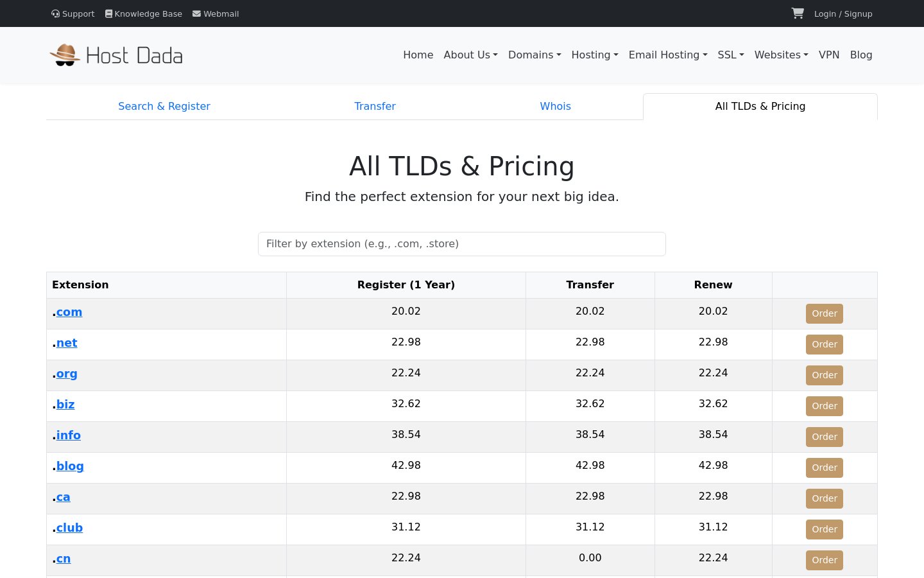Order the .net domain

(825, 344)
